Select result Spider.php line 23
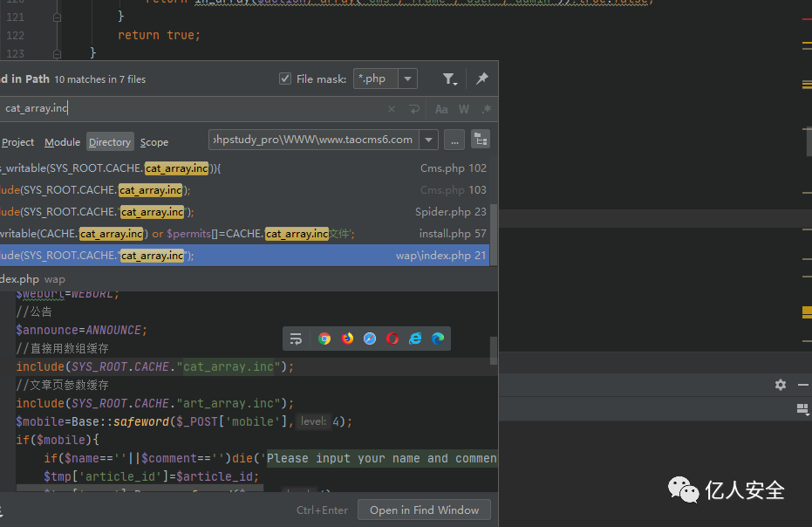The image size is (812, 527). [244, 212]
